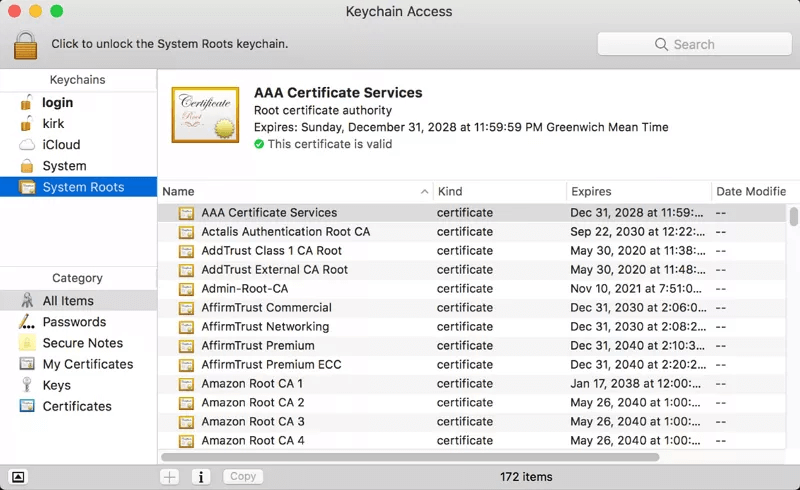Image resolution: width=800 pixels, height=490 pixels.
Task: Click the info (i) button
Action: [x=200, y=477]
